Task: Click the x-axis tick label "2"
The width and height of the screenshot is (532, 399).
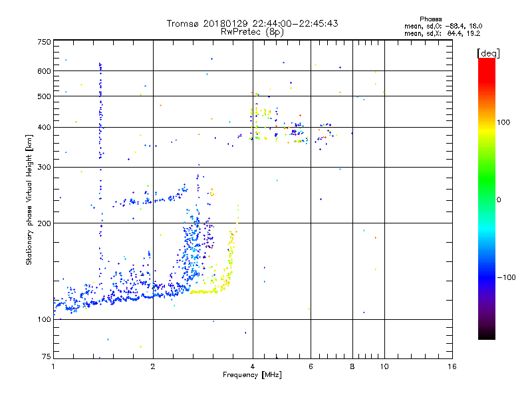Action: click(153, 366)
